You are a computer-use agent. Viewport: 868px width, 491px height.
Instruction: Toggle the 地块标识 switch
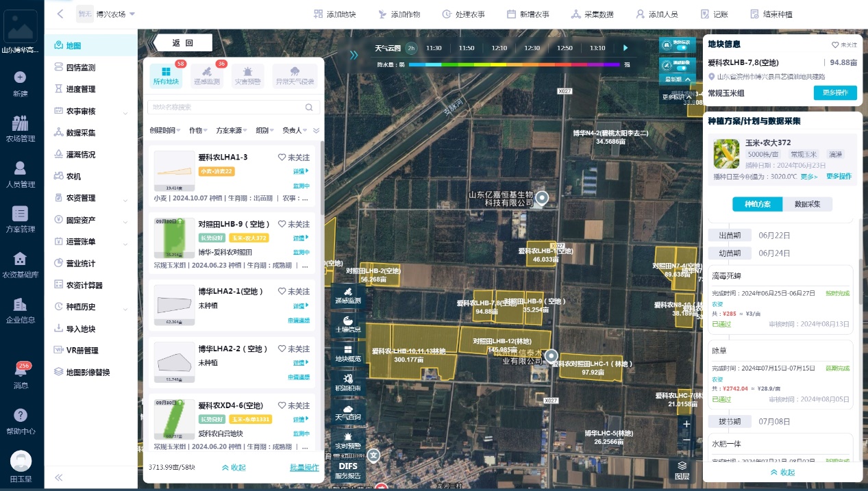tap(682, 47)
